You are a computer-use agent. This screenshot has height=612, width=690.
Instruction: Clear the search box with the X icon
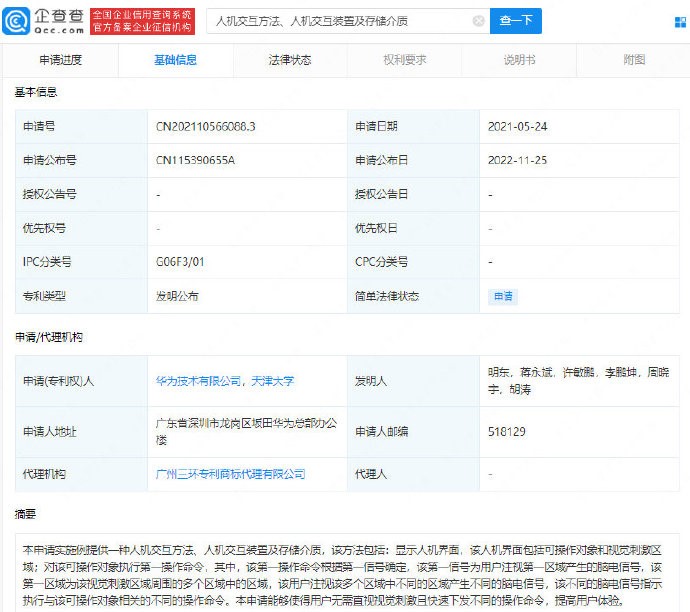coord(478,21)
